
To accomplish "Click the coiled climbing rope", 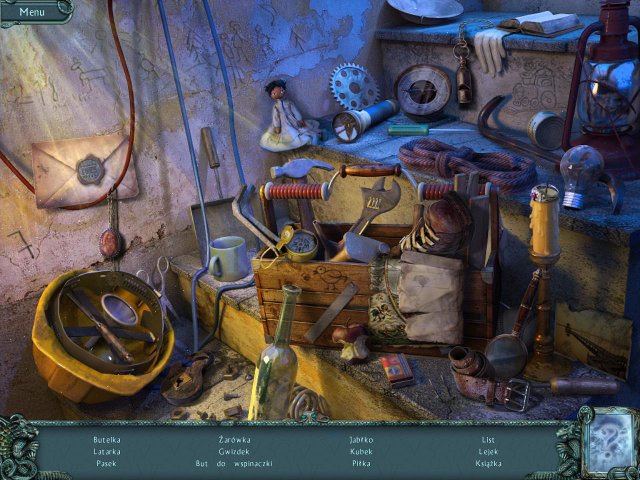I will coord(466,164).
